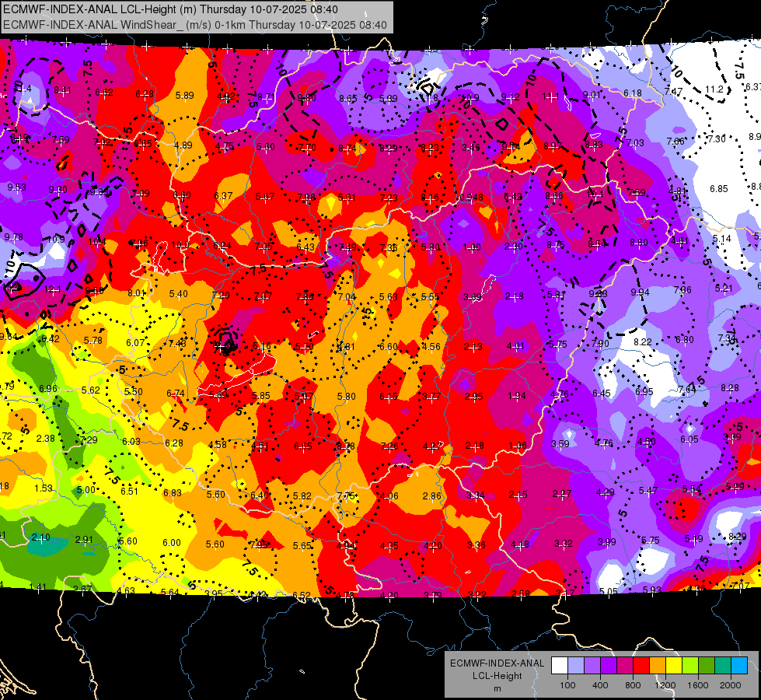
Task: Click the sky blue legend swatch
Action: 739,666
